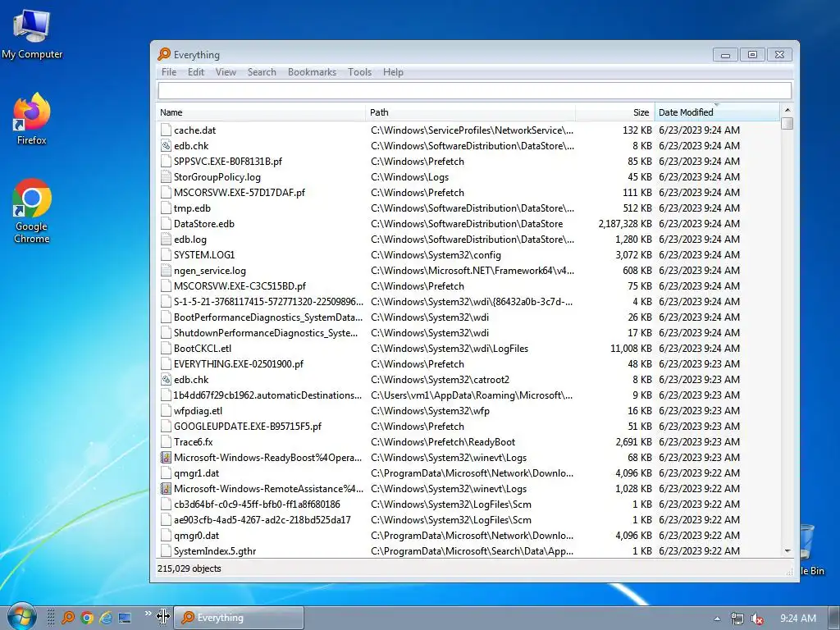840x630 pixels.
Task: Click the event log icon of Microsoft-Windows-RemoteAssistance
Action: tap(166, 489)
